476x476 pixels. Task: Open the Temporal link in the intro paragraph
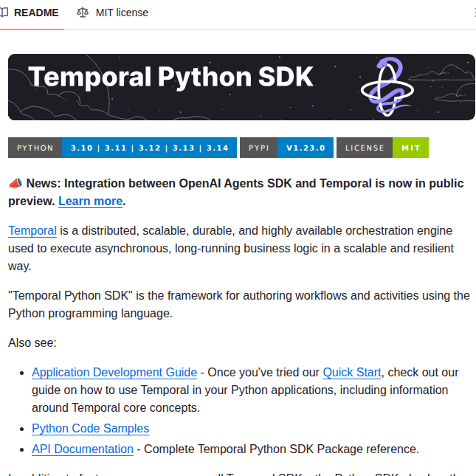(x=32, y=231)
